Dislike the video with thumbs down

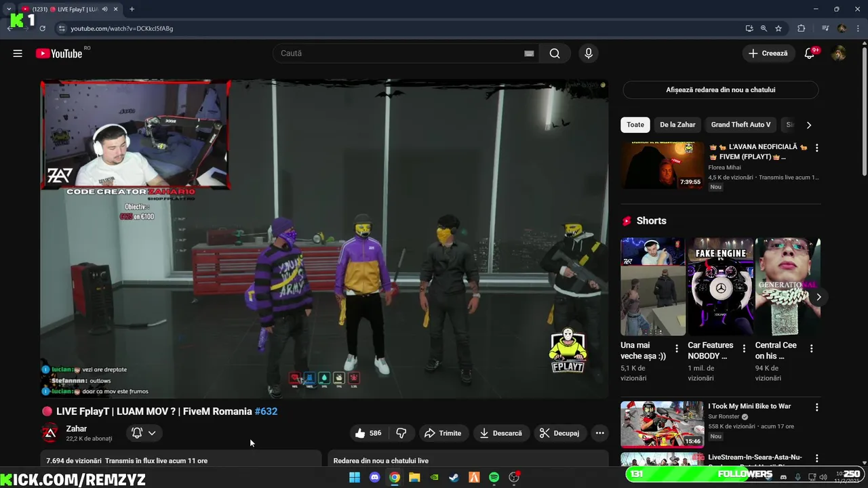(401, 433)
